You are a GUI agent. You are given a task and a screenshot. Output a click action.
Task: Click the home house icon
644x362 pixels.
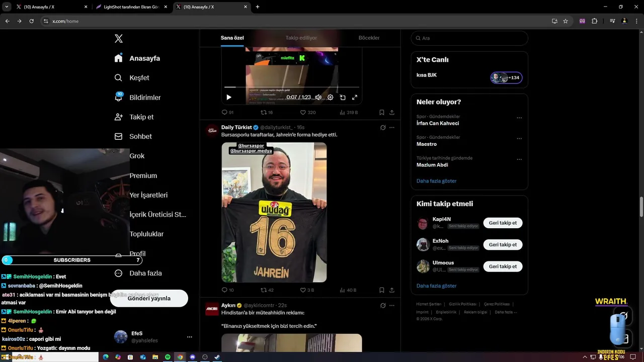(118, 58)
